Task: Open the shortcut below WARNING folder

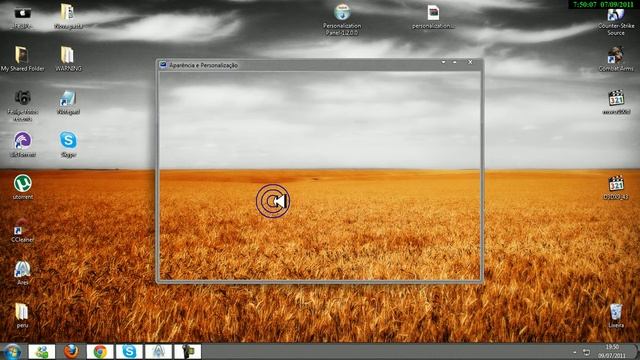Action: (68, 98)
